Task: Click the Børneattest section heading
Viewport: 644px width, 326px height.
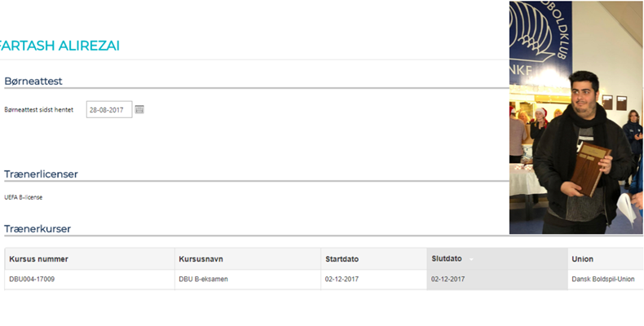Action: [x=33, y=81]
